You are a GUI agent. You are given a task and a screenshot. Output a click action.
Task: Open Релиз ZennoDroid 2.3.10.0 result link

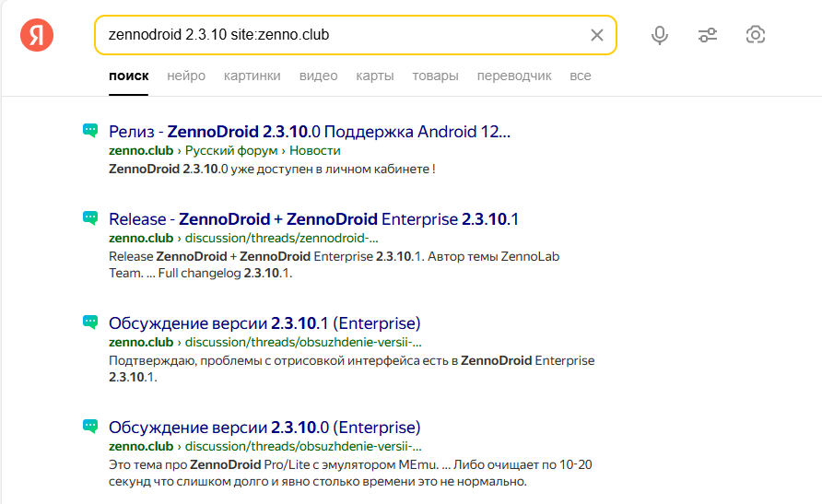[309, 132]
